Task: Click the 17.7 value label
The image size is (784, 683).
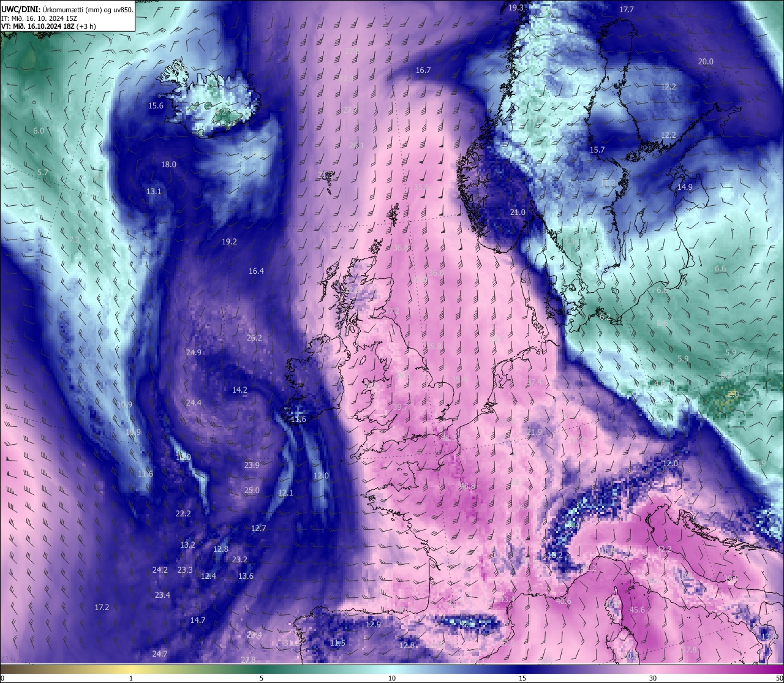Action: coord(627,10)
